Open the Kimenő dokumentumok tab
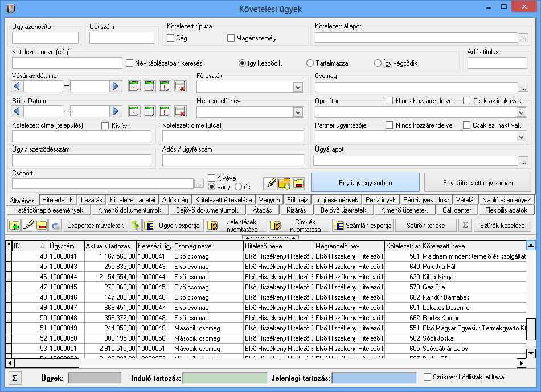The image size is (541, 392). [129, 210]
